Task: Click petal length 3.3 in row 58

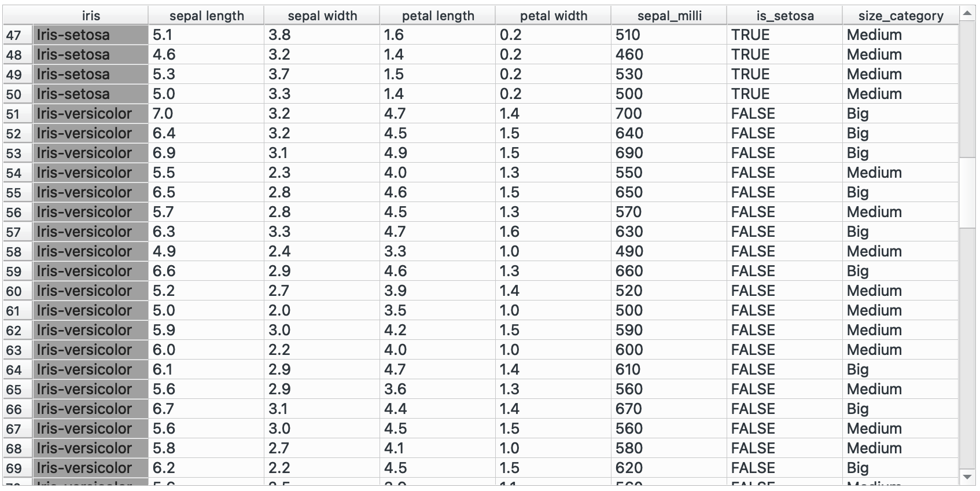Action: (438, 251)
